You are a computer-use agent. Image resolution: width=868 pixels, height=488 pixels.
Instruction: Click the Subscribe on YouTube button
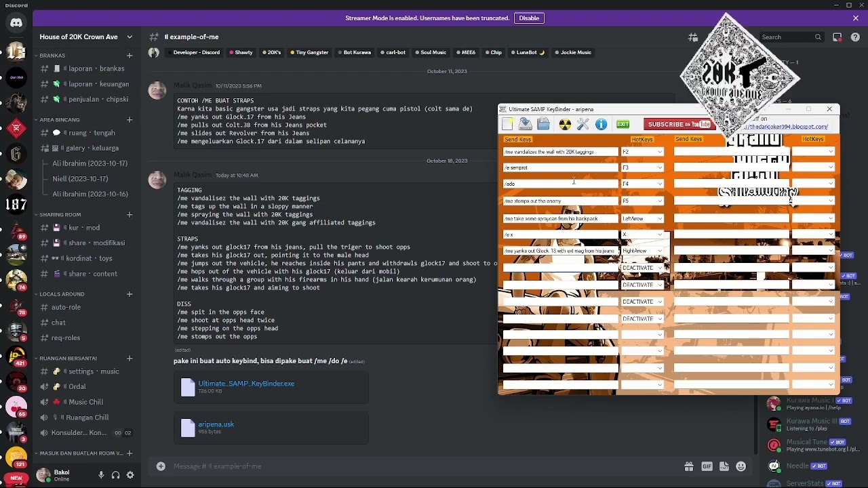click(679, 125)
